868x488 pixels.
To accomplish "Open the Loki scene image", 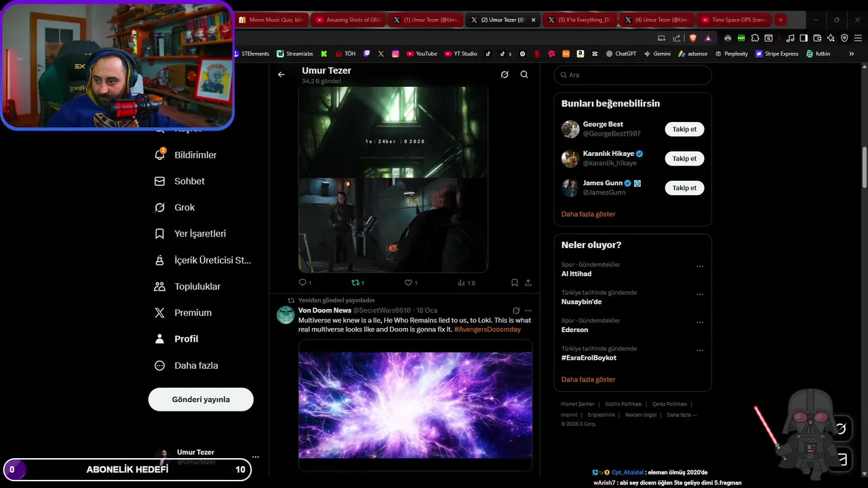I will [x=393, y=225].
